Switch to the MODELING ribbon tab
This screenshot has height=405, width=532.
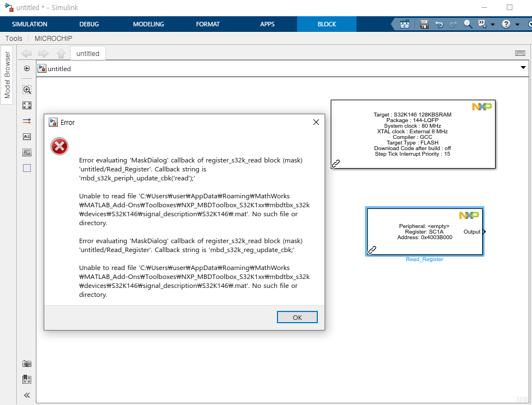point(148,24)
